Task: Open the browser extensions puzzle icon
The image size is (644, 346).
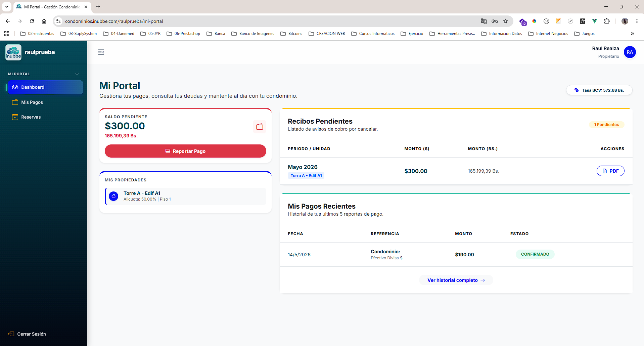Action: (607, 21)
